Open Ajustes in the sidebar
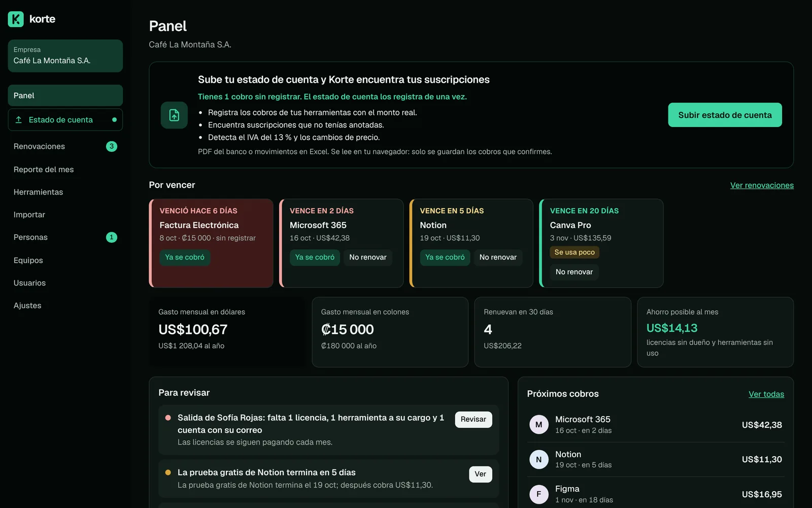 (65, 305)
